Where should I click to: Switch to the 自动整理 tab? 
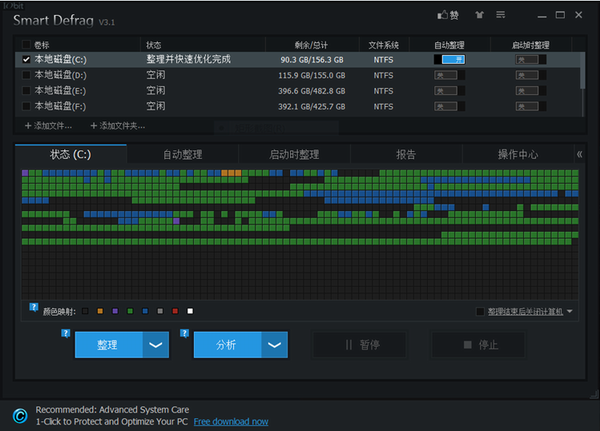coord(183,154)
